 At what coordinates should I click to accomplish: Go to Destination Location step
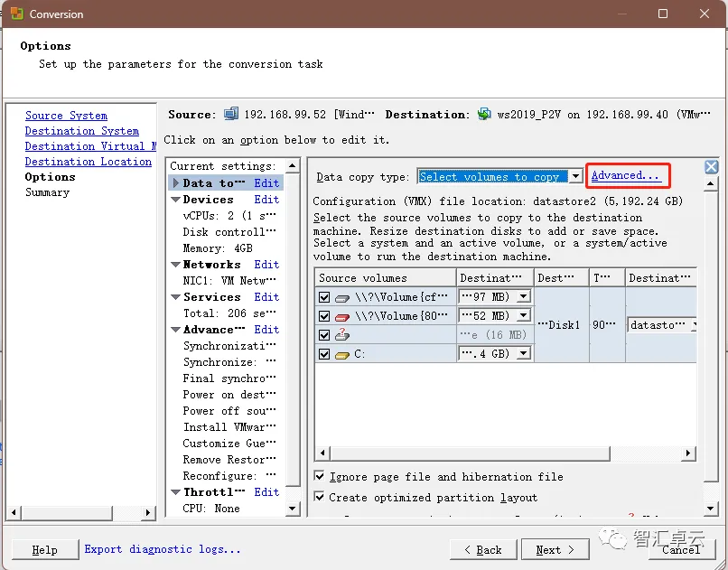(89, 162)
